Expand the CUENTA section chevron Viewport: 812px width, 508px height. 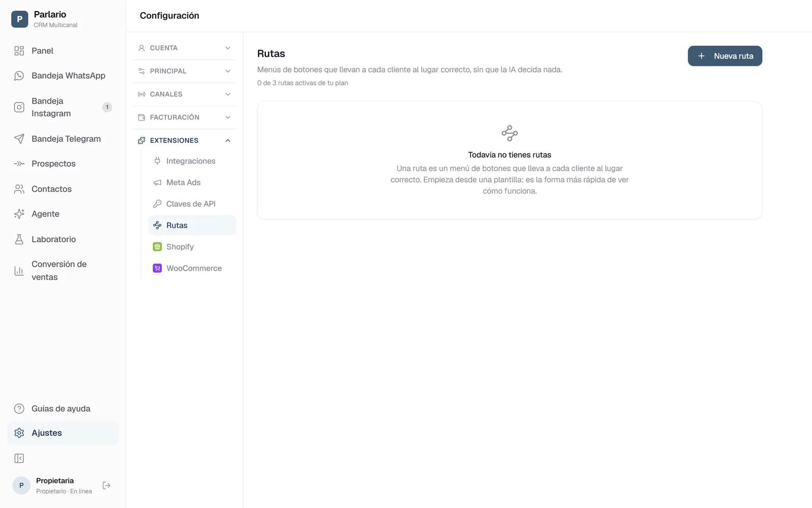coord(228,48)
